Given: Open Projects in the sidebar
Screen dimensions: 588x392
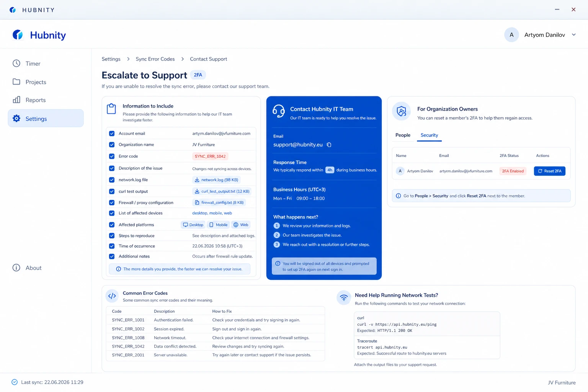Looking at the screenshot, I should (46, 82).
